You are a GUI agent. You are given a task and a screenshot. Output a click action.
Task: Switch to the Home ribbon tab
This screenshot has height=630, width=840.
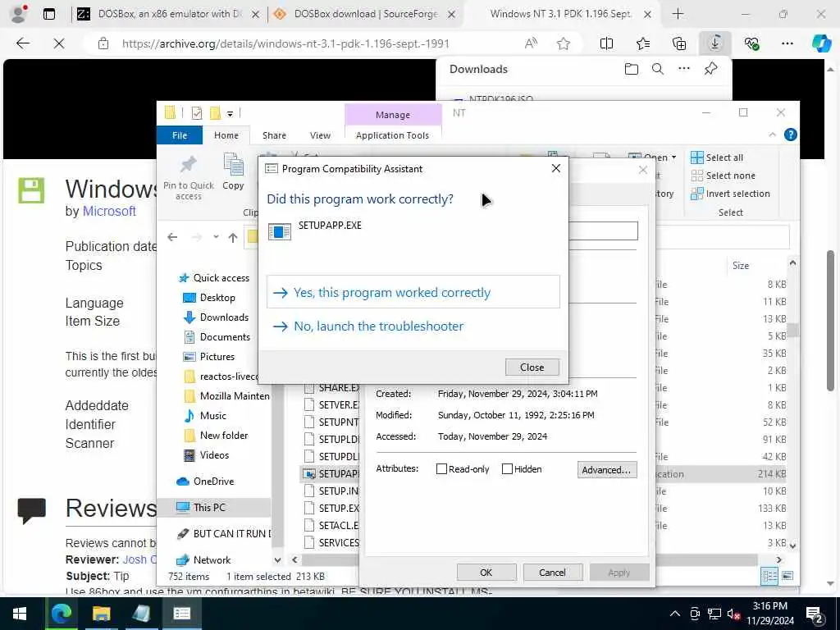click(x=226, y=135)
